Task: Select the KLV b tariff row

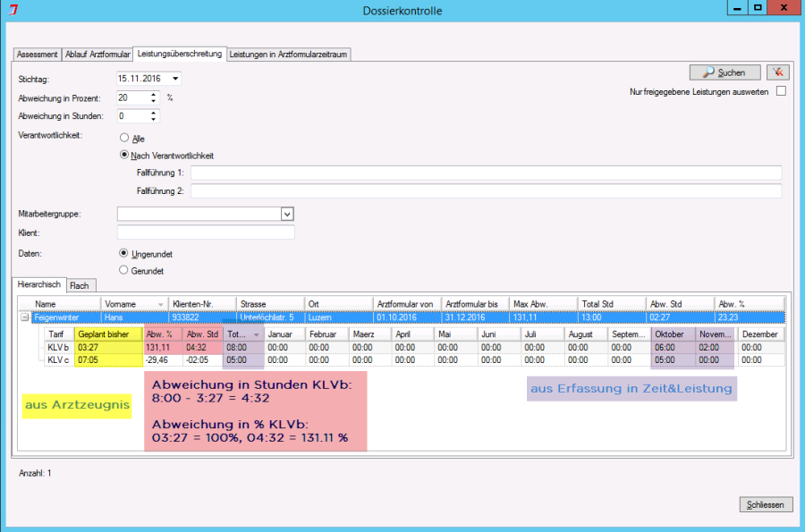Action: tap(59, 347)
